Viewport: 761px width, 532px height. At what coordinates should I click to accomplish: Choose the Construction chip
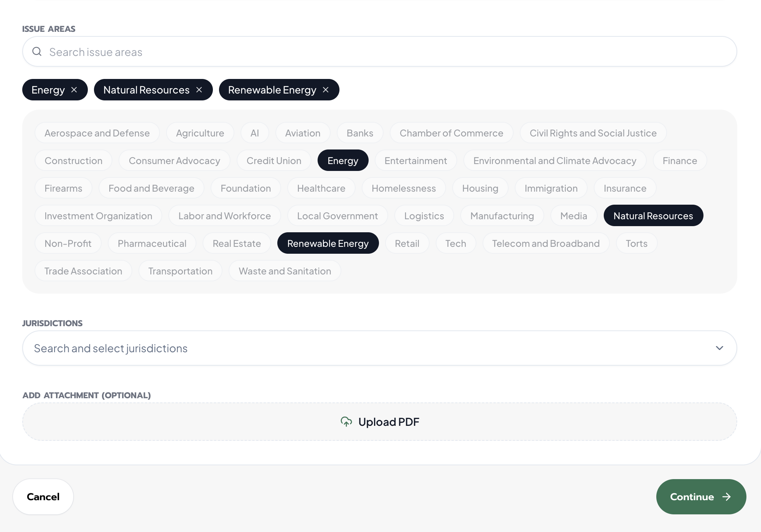click(x=74, y=160)
